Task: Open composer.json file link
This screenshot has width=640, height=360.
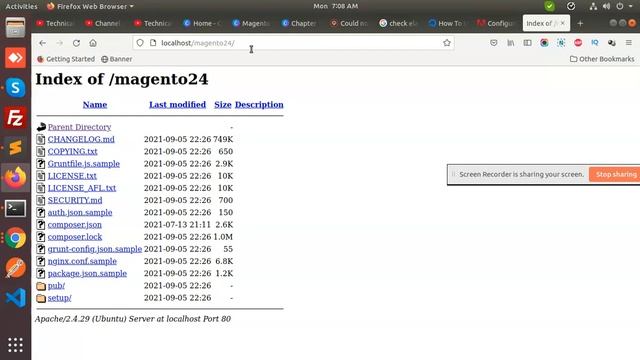Action: [75, 224]
